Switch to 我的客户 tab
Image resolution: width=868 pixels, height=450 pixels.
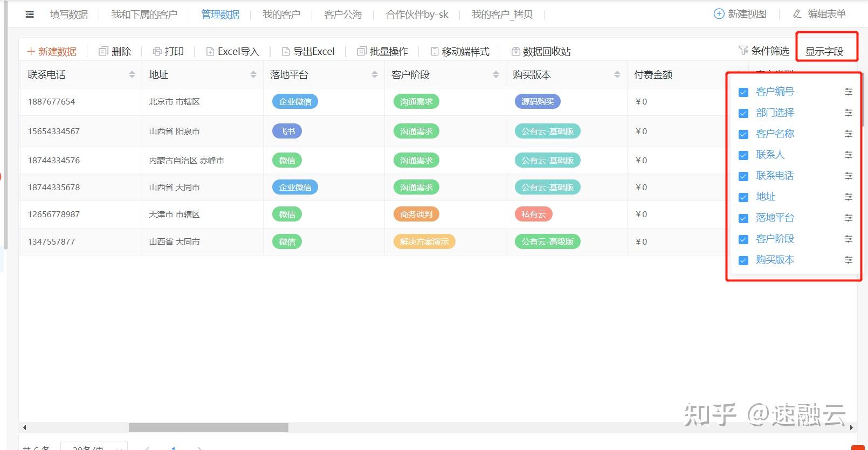(x=281, y=15)
